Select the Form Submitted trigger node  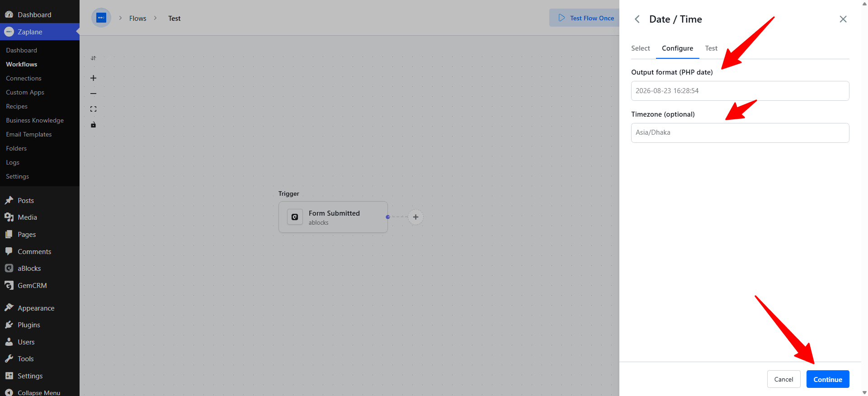click(x=333, y=217)
